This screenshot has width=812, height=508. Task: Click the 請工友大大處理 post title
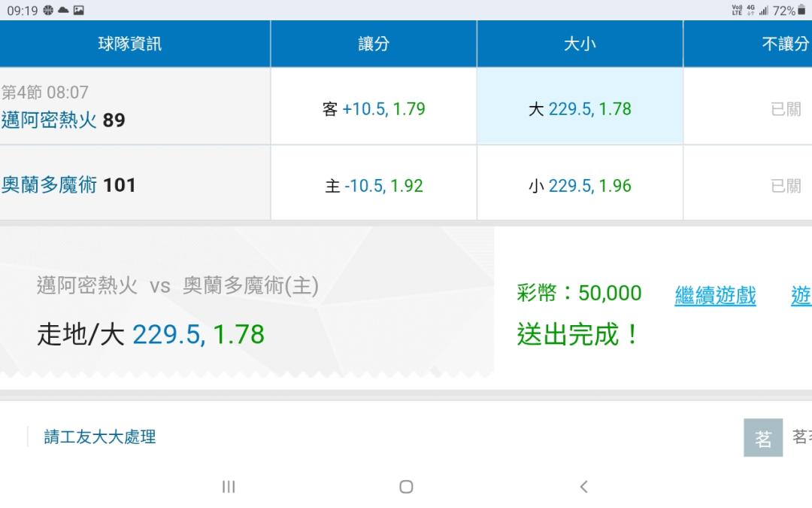pyautogui.click(x=100, y=437)
